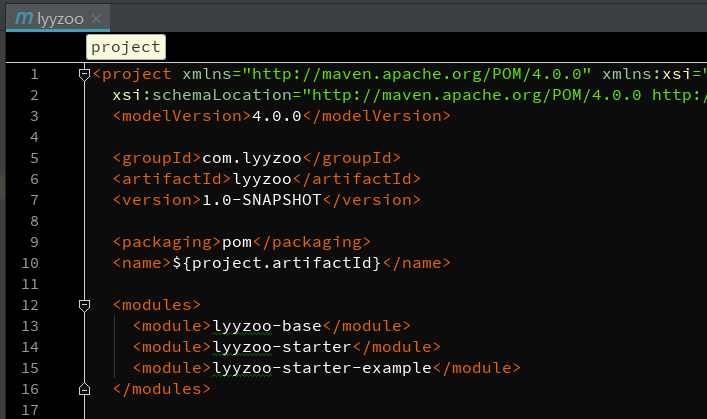Switch to the lyyzoo editor tab
The height and width of the screenshot is (419, 707).
(x=58, y=18)
